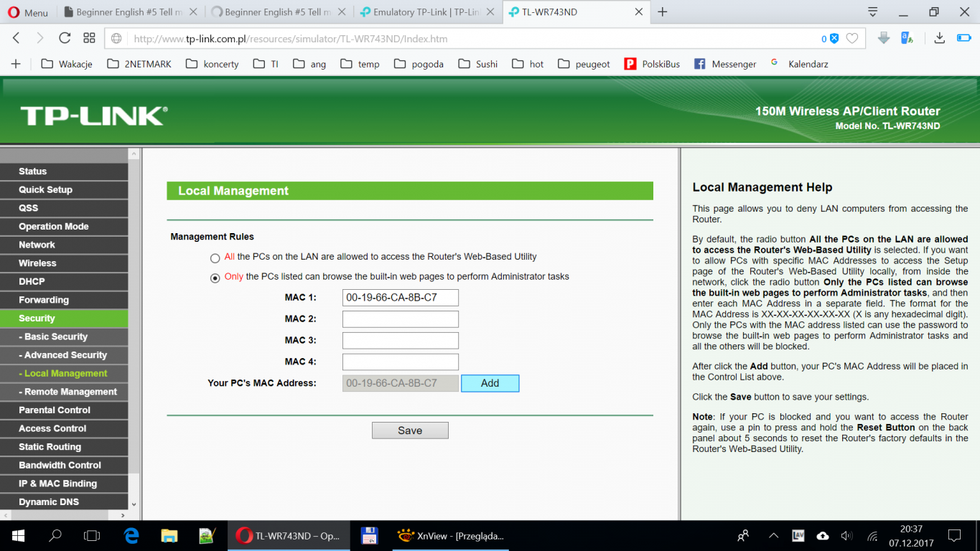The height and width of the screenshot is (551, 980).
Task: Open QSS menu item
Action: click(64, 208)
